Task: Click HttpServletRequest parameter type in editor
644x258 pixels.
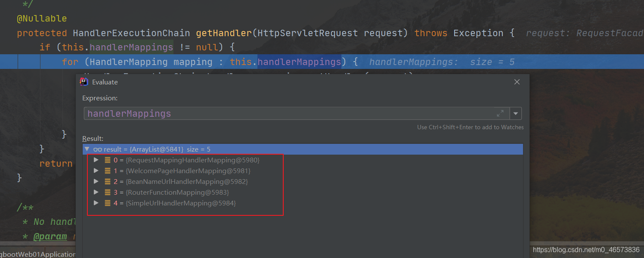Action: [308, 33]
